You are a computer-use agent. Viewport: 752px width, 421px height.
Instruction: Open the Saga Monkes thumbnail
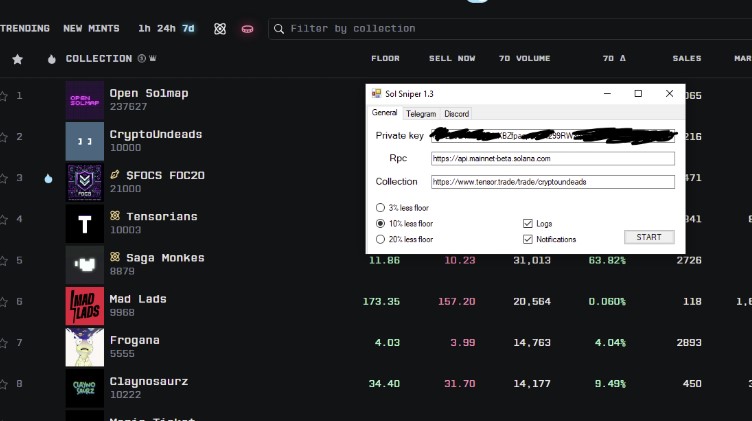tap(85, 265)
